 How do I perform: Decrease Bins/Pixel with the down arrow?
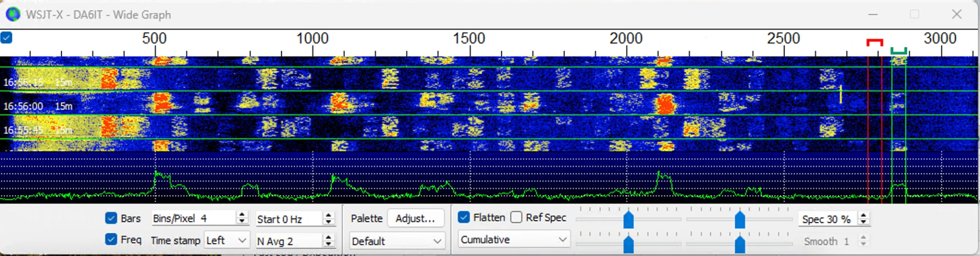[x=242, y=222]
